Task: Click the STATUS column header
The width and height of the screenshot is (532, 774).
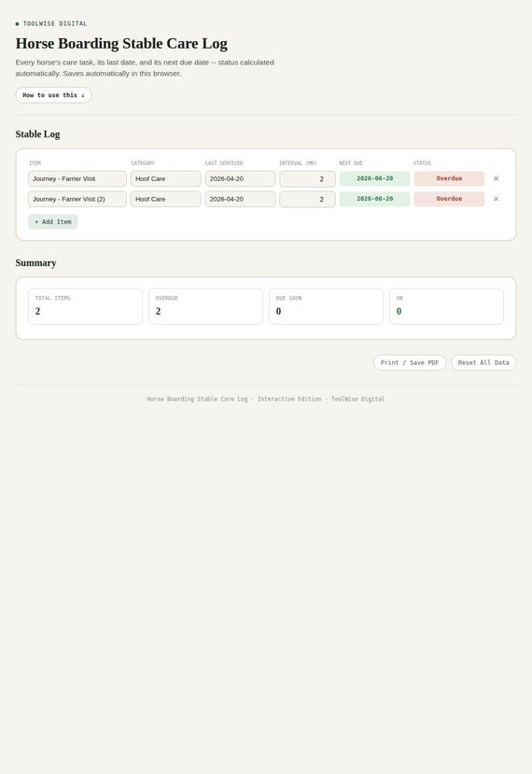Action: [x=422, y=162]
